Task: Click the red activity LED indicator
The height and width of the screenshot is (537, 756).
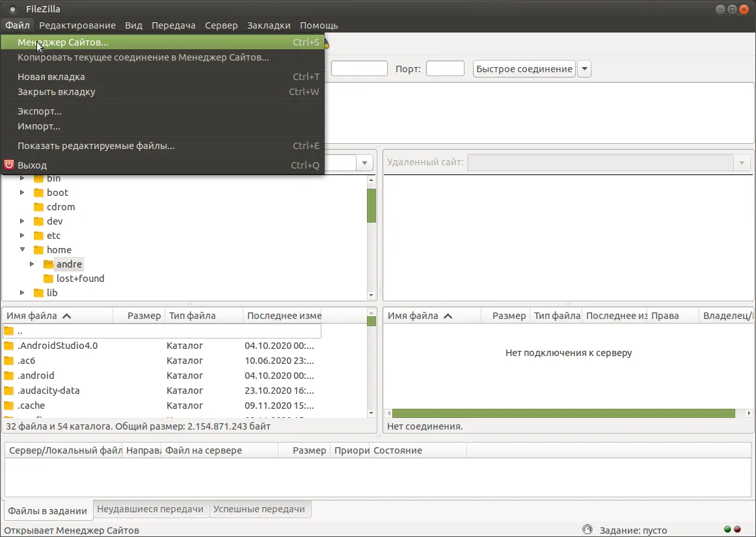Action: point(737,530)
